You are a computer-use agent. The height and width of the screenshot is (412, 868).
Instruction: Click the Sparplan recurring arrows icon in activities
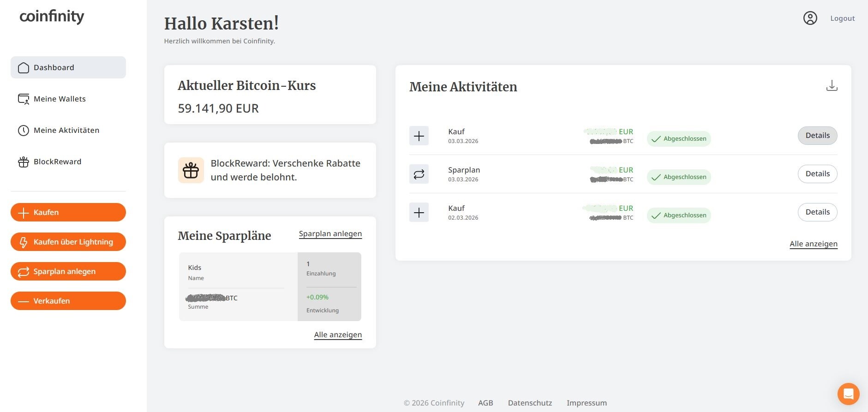point(419,174)
